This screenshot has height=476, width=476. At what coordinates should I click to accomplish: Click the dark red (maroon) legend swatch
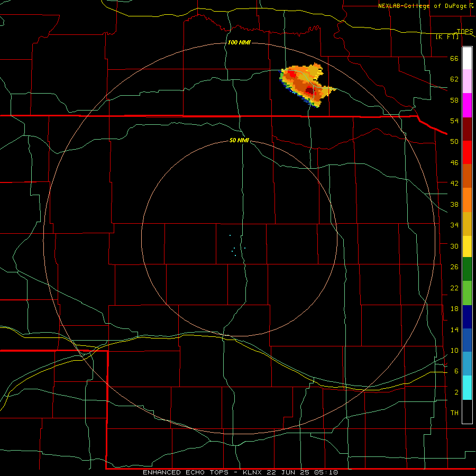tap(467, 129)
